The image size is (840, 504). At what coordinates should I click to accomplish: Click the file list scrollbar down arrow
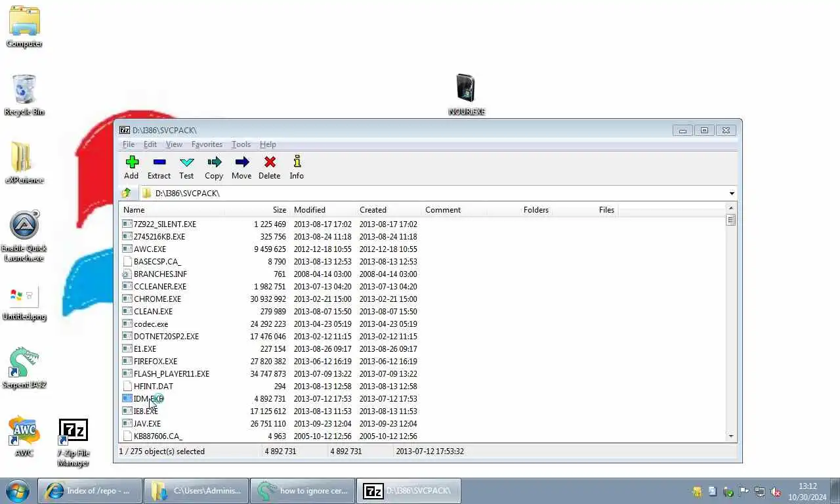point(731,436)
